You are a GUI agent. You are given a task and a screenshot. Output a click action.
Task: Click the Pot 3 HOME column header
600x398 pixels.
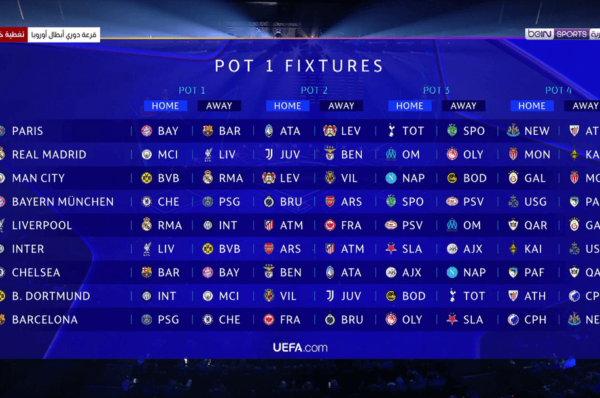pyautogui.click(x=410, y=106)
